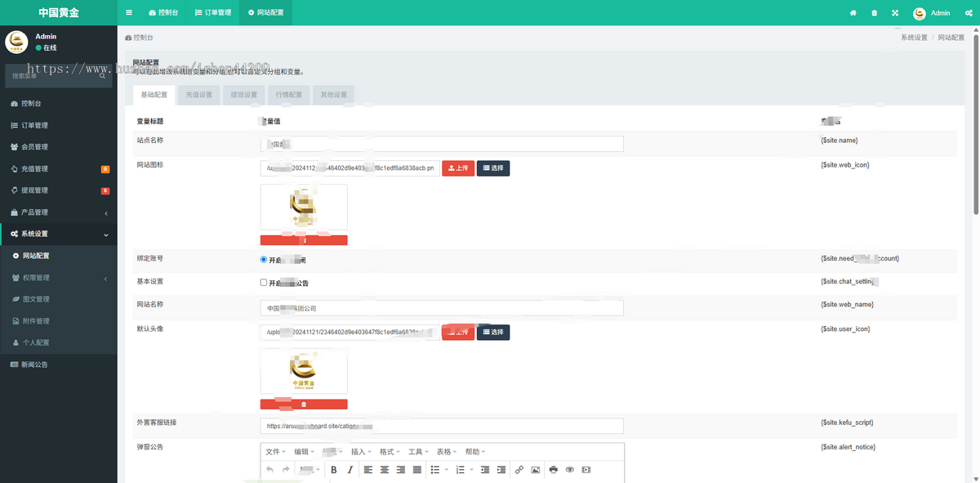
Task: Open the editor 格式 menu
Action: pos(390,452)
